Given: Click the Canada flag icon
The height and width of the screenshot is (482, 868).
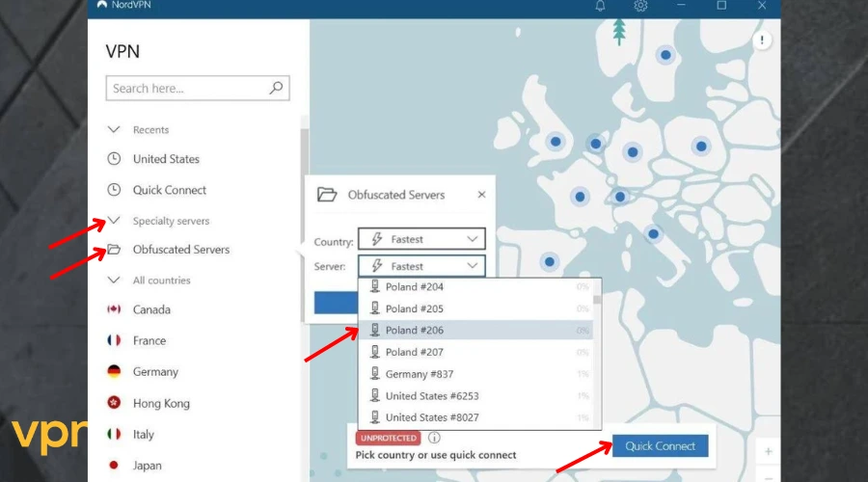Looking at the screenshot, I should 114,309.
